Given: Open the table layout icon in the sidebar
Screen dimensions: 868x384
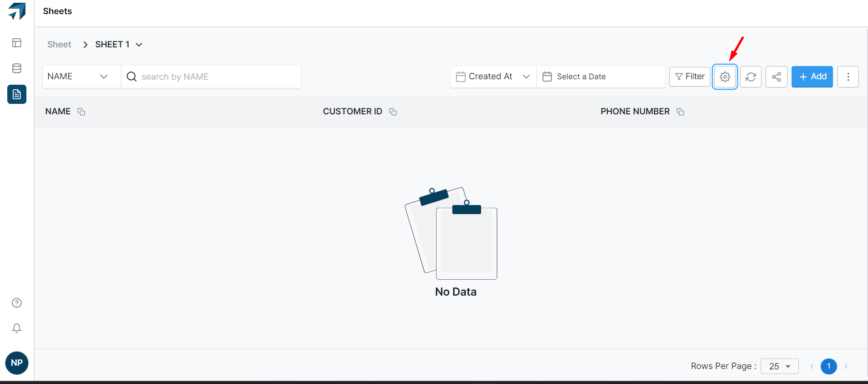Looking at the screenshot, I should pos(17,43).
